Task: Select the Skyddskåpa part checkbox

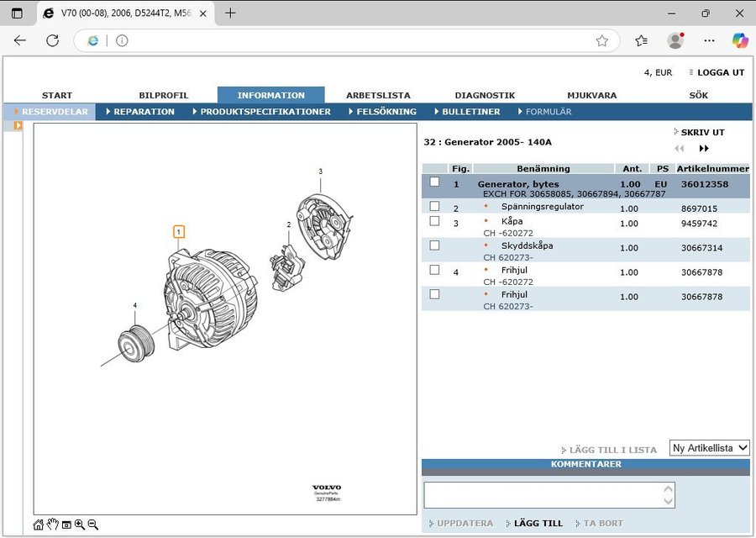Action: pyautogui.click(x=434, y=245)
